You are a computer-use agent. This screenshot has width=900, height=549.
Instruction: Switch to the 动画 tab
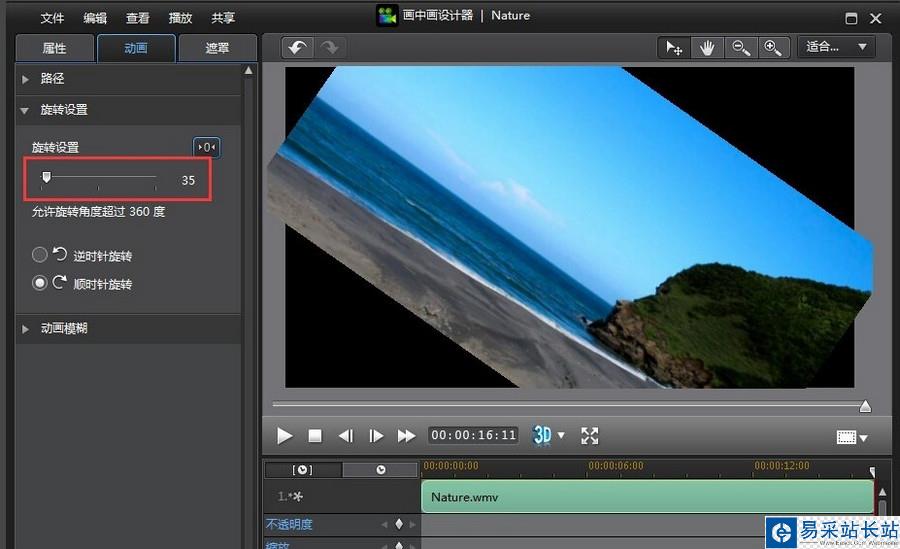(x=136, y=48)
